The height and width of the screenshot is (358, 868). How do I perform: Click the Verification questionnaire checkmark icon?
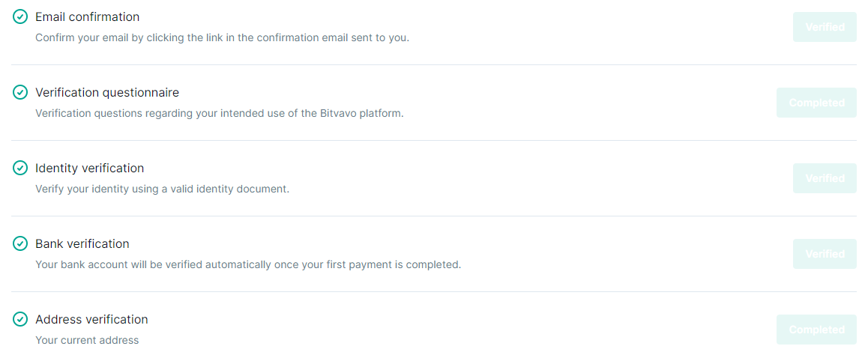pyautogui.click(x=20, y=92)
